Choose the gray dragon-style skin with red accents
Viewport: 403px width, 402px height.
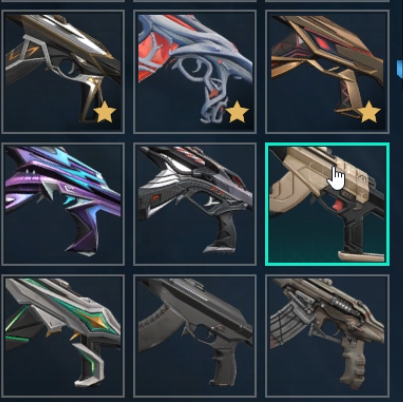[x=195, y=204]
